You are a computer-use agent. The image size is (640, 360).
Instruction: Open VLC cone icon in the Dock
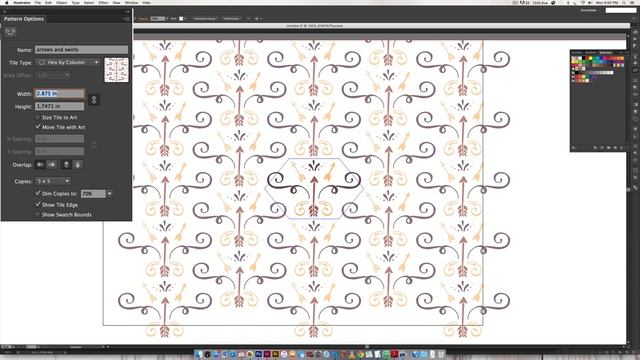(x=352, y=354)
